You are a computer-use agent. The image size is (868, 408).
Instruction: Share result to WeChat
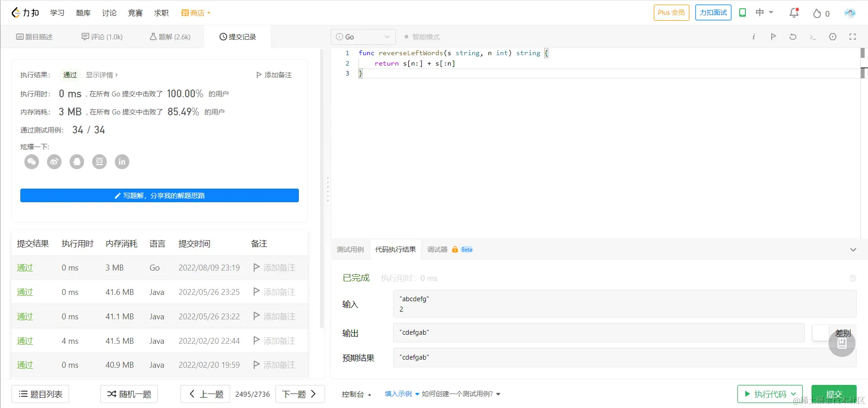(x=32, y=161)
